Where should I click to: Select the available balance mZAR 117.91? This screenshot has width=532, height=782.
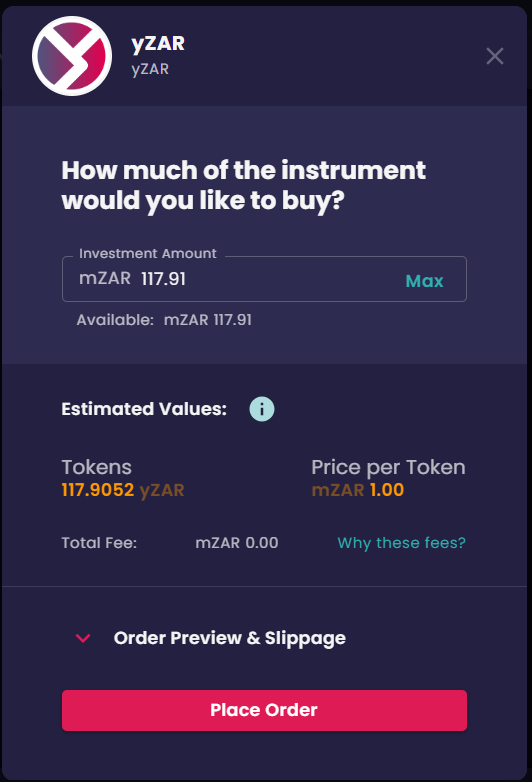pos(208,320)
